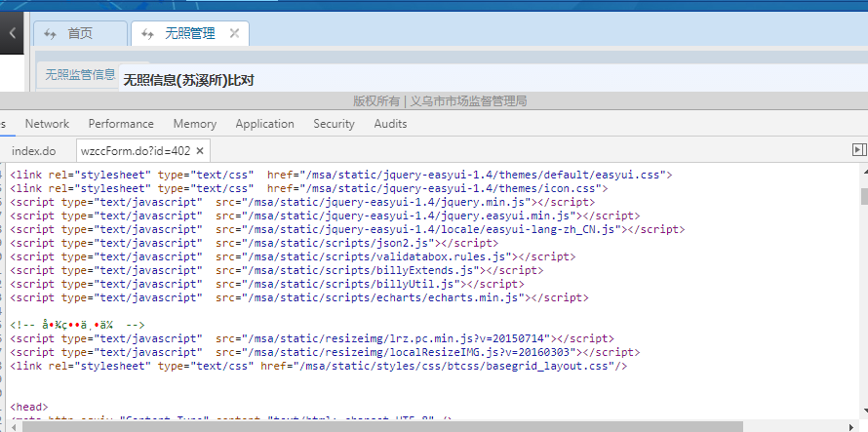This screenshot has width=868, height=432.
Task: Close the 无照管理 tab
Action: pyautogui.click(x=234, y=34)
